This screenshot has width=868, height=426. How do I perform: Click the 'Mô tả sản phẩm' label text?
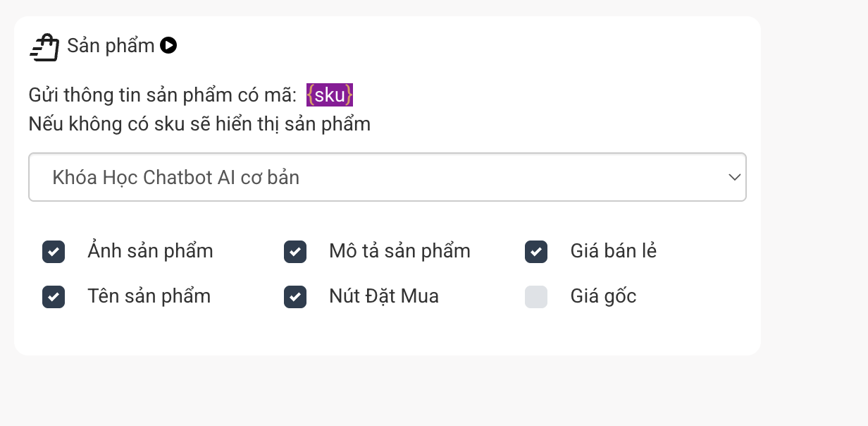tap(399, 251)
